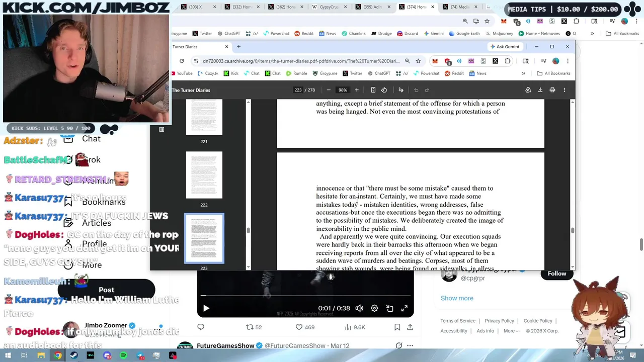644x362 pixels.
Task: Edit the 98% zoom level field
Action: point(343,90)
